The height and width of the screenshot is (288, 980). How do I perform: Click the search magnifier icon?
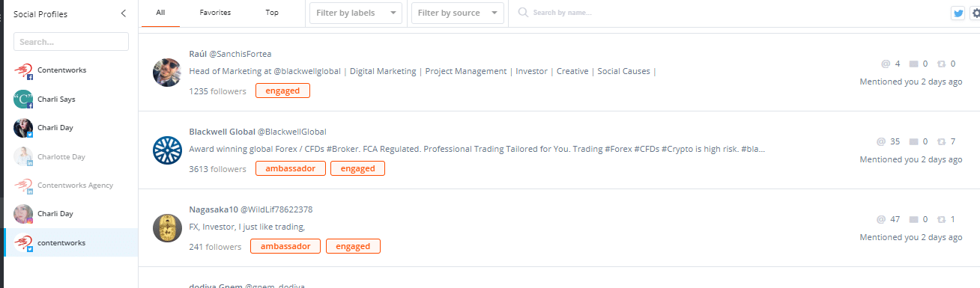[522, 13]
